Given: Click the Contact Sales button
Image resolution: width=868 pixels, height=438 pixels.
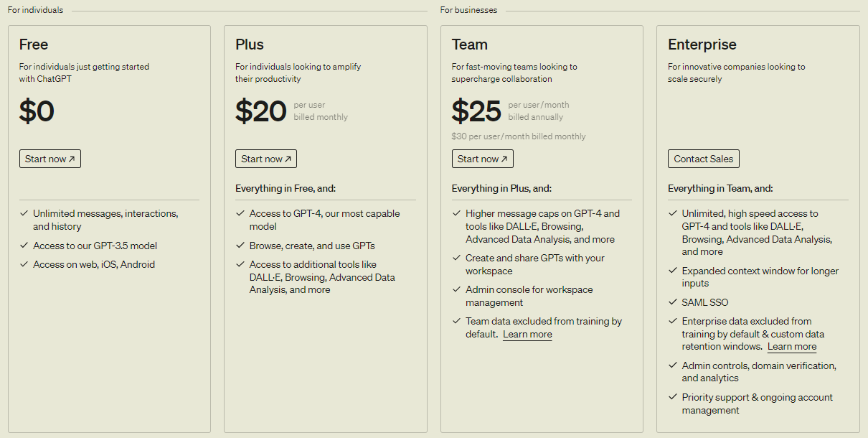Looking at the screenshot, I should [x=703, y=159].
